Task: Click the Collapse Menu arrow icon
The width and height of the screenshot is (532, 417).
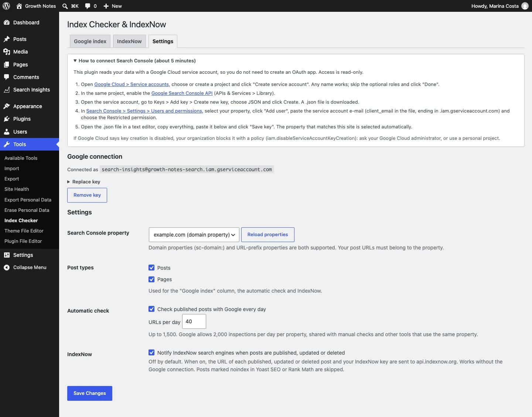Action: click(x=7, y=268)
